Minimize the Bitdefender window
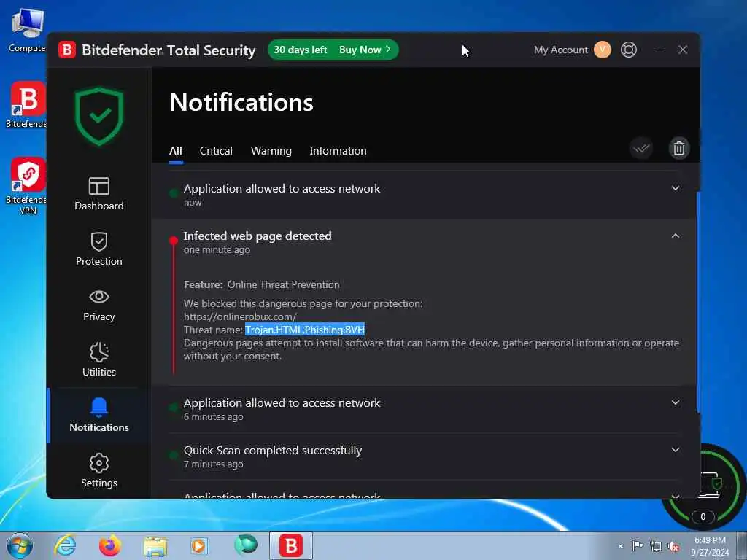Image resolution: width=747 pixels, height=560 pixels. [x=659, y=50]
